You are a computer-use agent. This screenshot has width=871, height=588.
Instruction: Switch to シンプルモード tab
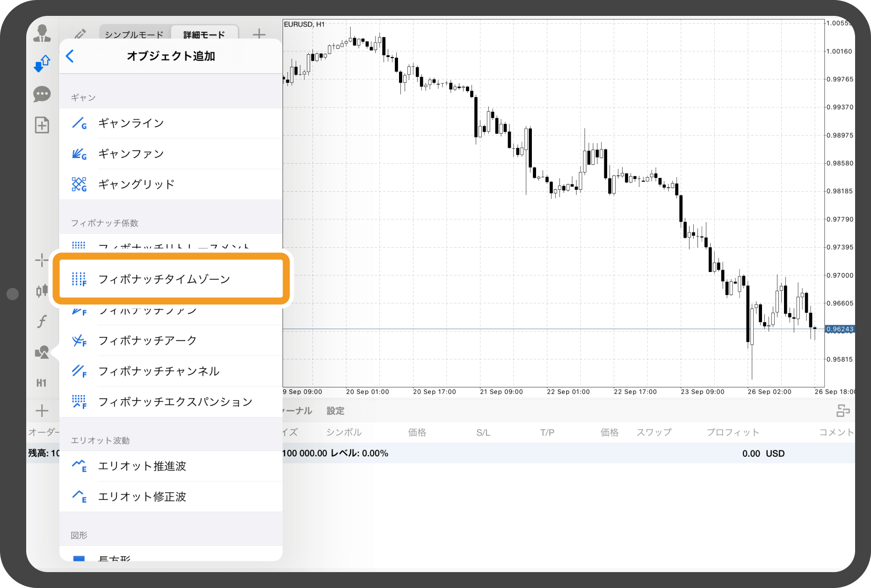coord(134,33)
